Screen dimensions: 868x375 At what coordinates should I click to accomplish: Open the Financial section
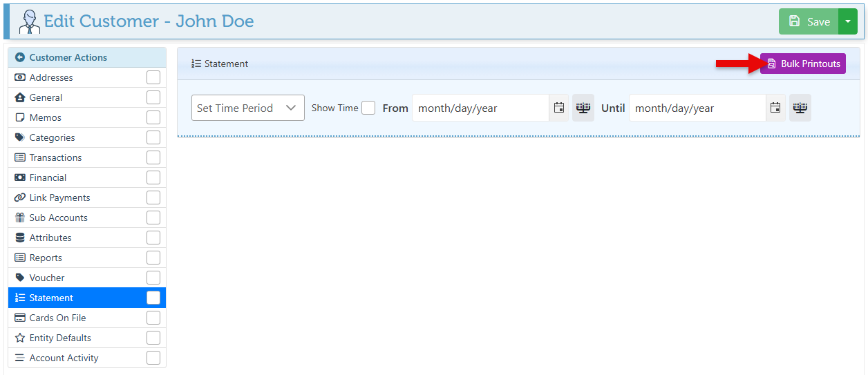point(48,177)
